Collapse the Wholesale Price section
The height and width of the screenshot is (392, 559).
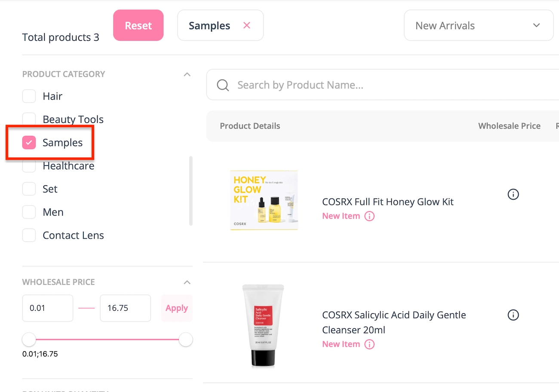187,282
